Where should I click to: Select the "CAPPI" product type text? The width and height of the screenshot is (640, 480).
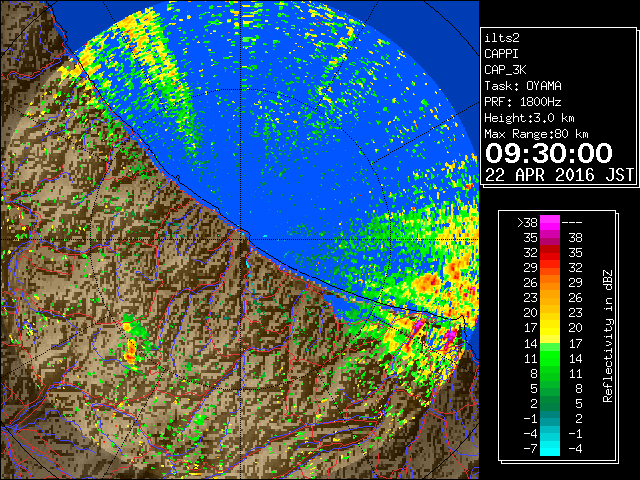[501, 54]
